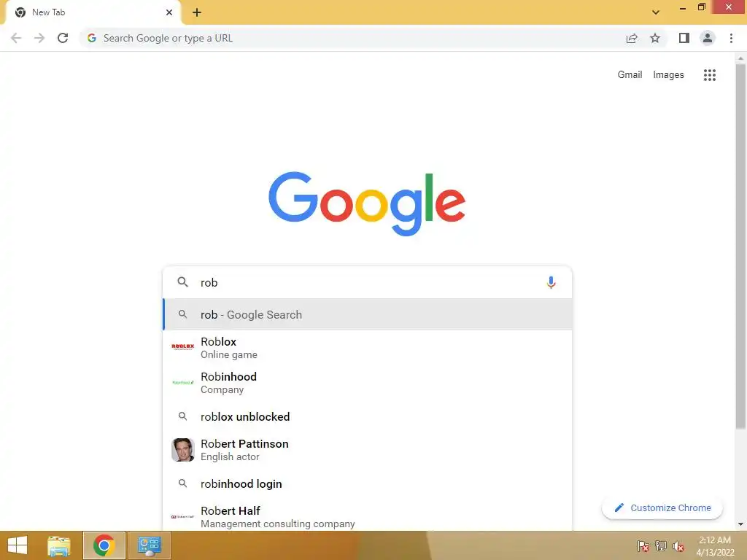Image resolution: width=747 pixels, height=560 pixels.
Task: Choose the Roblox Online game suggestion
Action: (x=368, y=348)
